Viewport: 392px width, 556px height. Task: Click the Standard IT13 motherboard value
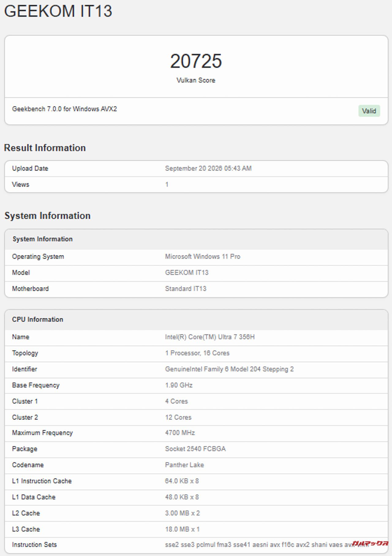186,288
